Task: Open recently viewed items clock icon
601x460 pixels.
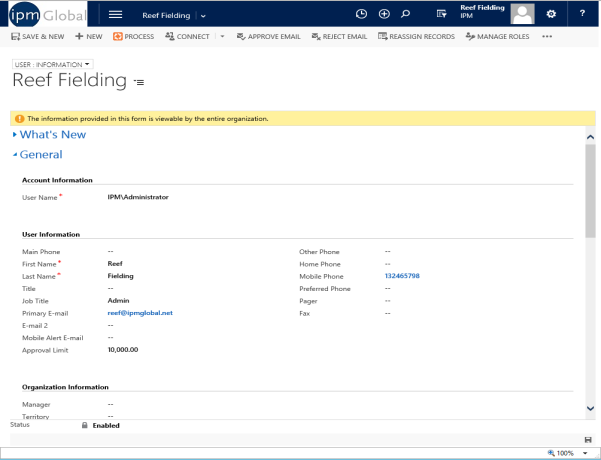Action: 361,14
